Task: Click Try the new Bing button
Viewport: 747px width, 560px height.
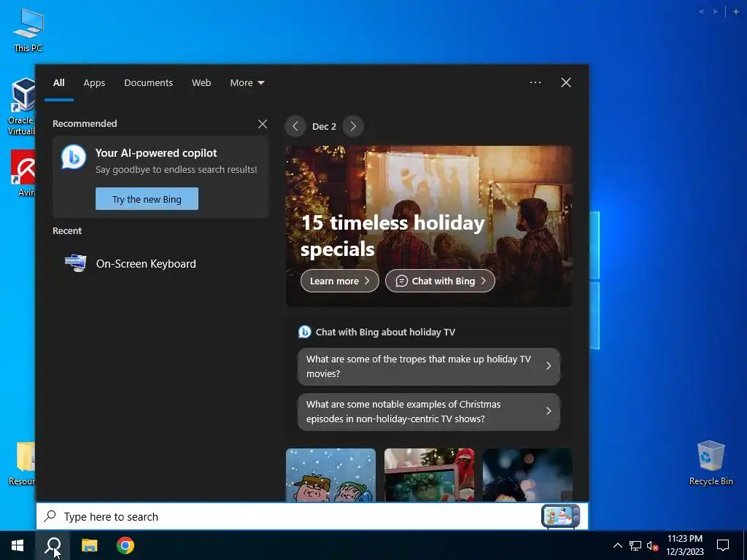Action: pyautogui.click(x=147, y=199)
